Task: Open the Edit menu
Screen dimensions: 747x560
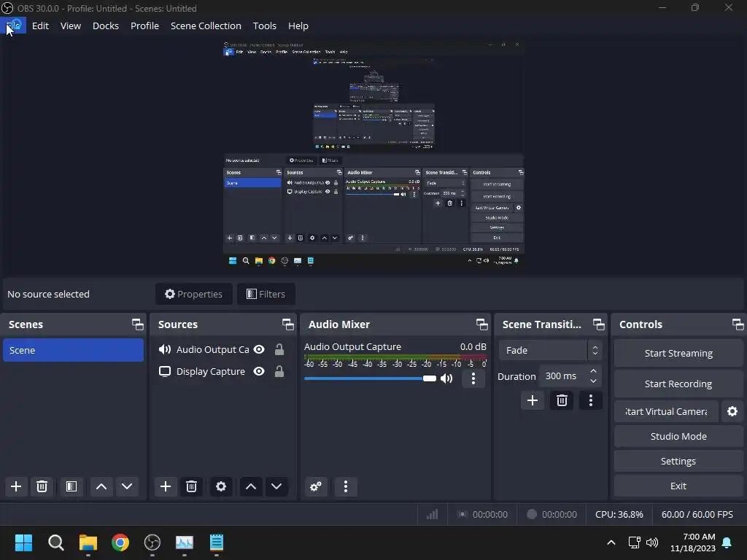Action: [41, 26]
